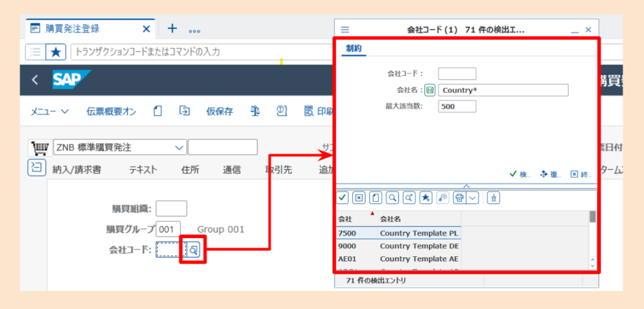644x309 pixels.
Task: Click the SAP logo
Action: pyautogui.click(x=70, y=79)
